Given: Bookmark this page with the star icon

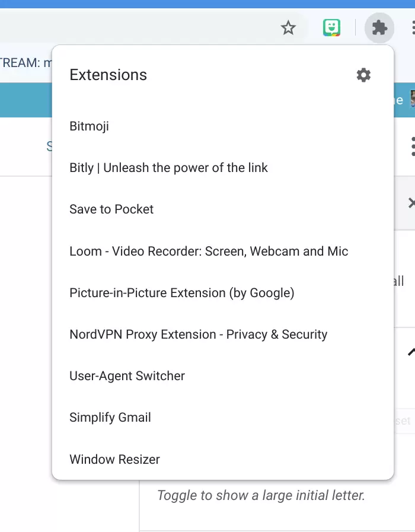Looking at the screenshot, I should [x=288, y=27].
